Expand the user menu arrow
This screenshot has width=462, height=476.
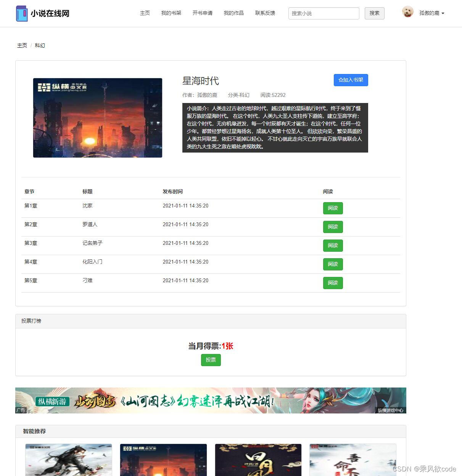point(443,13)
